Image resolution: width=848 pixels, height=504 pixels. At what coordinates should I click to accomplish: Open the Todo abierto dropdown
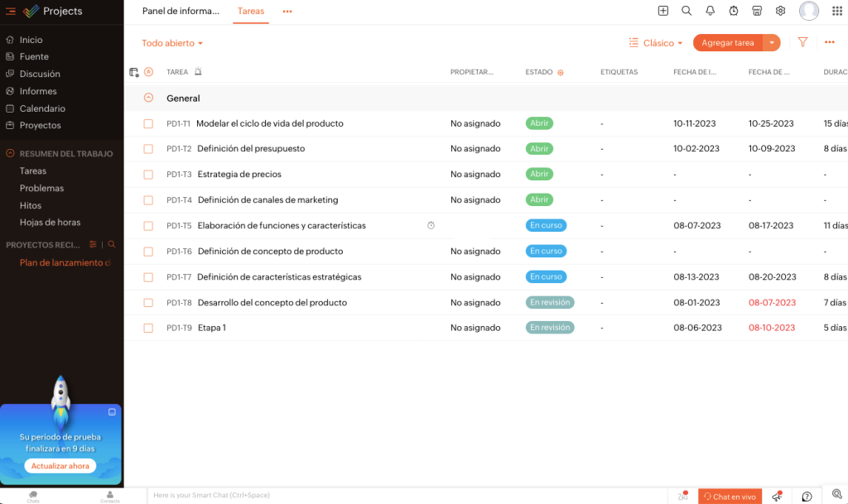tap(171, 42)
